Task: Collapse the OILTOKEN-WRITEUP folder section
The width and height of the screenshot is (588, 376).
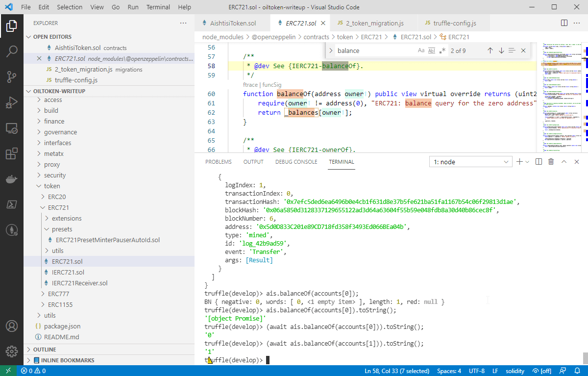Action: point(109,91)
